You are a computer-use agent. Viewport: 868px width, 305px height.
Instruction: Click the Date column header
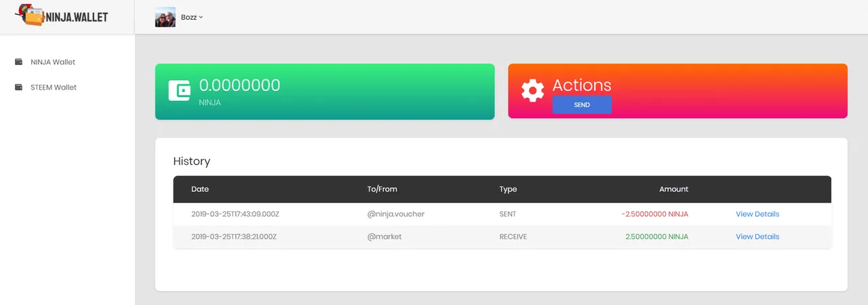pos(200,189)
